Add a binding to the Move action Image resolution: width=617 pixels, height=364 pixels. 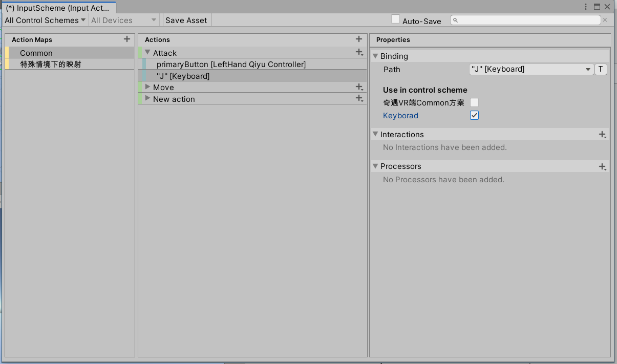(358, 87)
